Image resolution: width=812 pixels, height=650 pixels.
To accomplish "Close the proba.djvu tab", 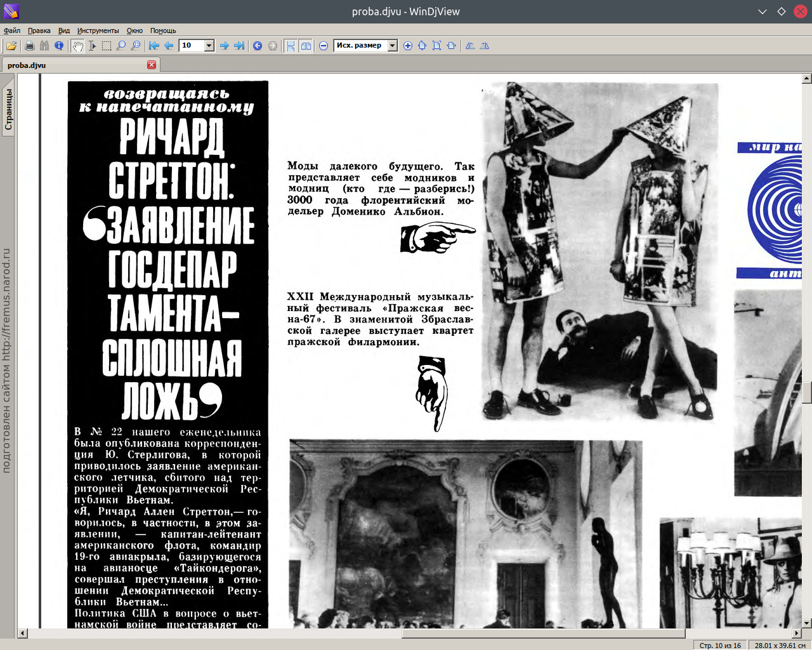I will click(152, 65).
